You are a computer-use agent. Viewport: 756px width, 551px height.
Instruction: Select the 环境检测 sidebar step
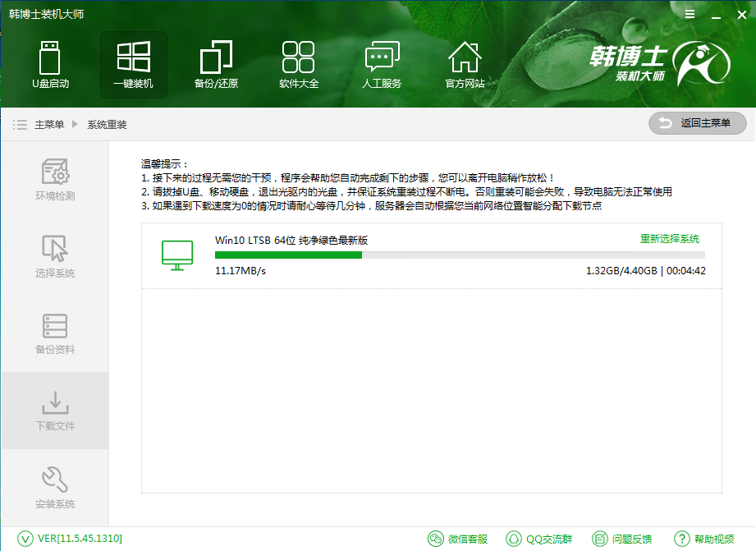tap(54, 183)
